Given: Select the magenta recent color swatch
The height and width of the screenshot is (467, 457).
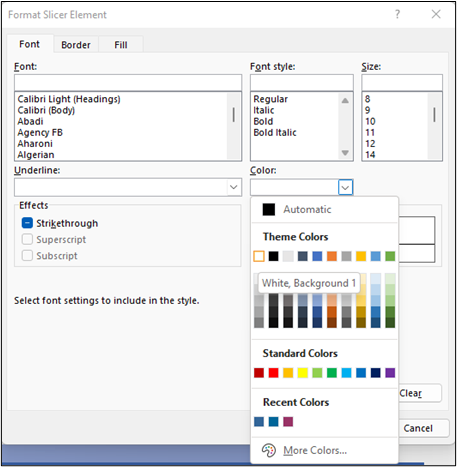Looking at the screenshot, I should tap(288, 422).
